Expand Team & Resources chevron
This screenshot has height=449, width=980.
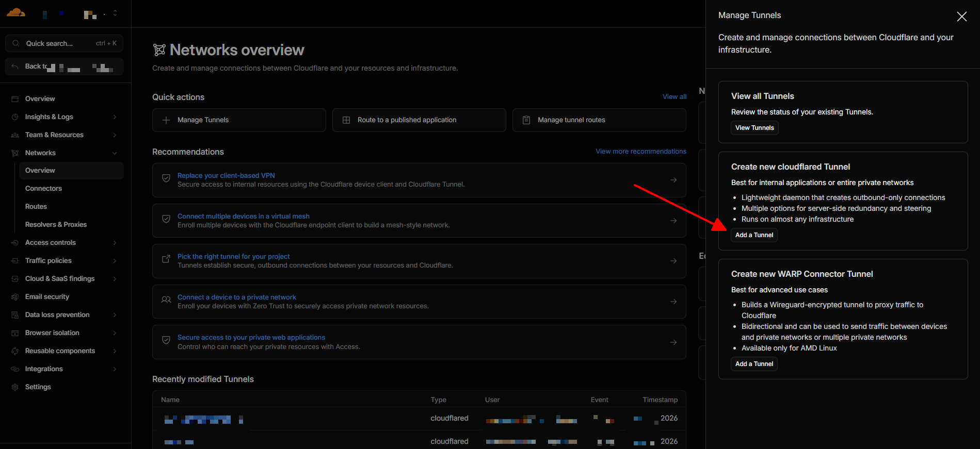tap(115, 135)
